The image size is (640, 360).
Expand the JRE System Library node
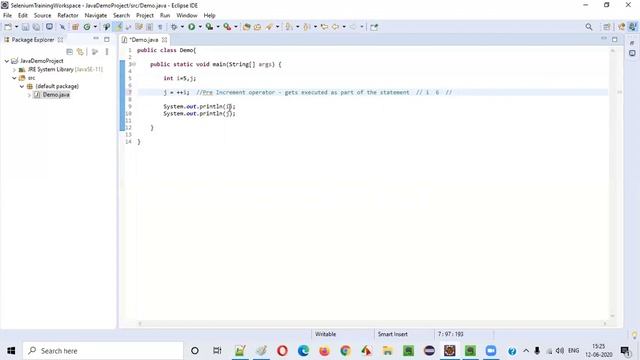coord(14,69)
